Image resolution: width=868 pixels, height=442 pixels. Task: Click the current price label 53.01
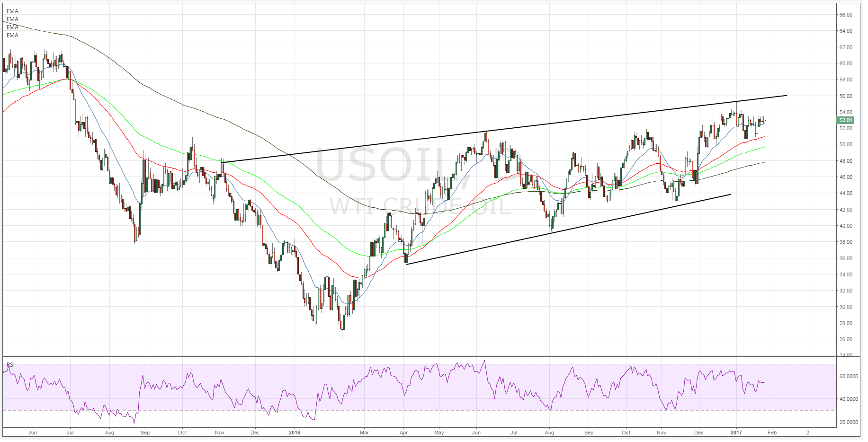pos(845,120)
